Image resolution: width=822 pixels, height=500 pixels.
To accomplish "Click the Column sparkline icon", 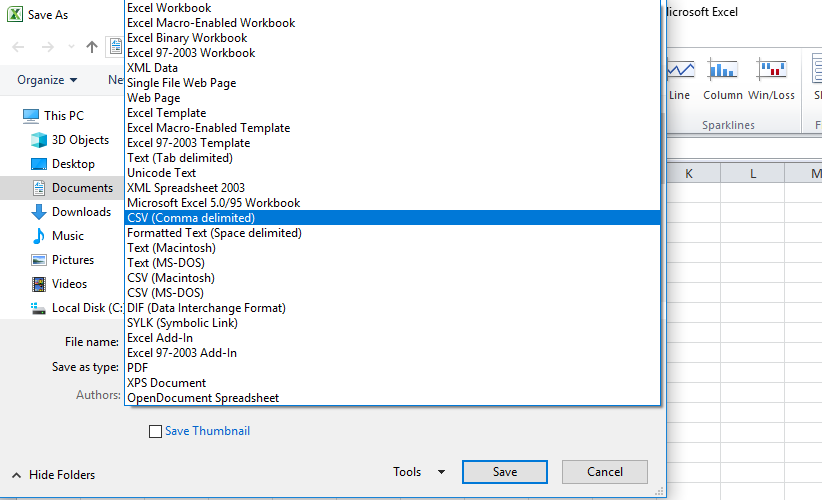I will click(722, 71).
